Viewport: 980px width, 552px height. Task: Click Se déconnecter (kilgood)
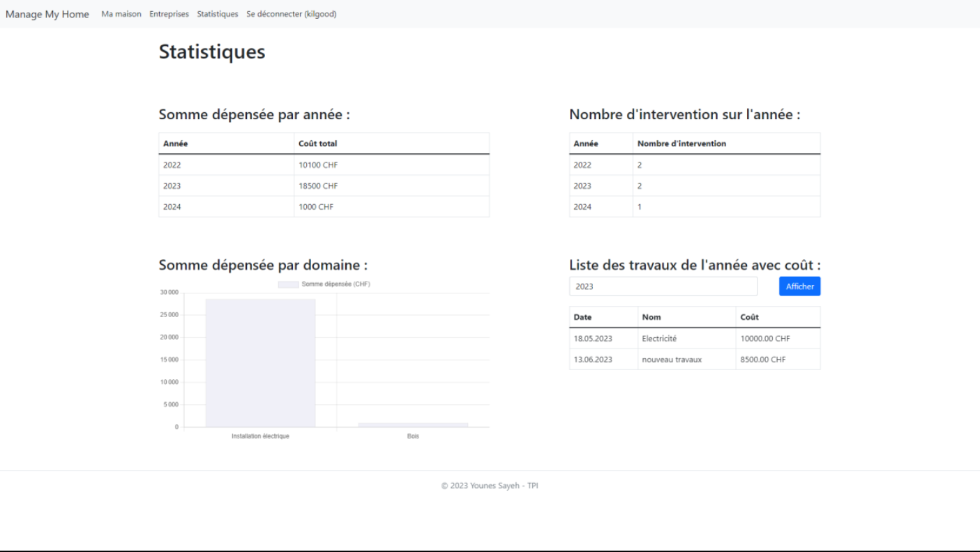tap(292, 14)
